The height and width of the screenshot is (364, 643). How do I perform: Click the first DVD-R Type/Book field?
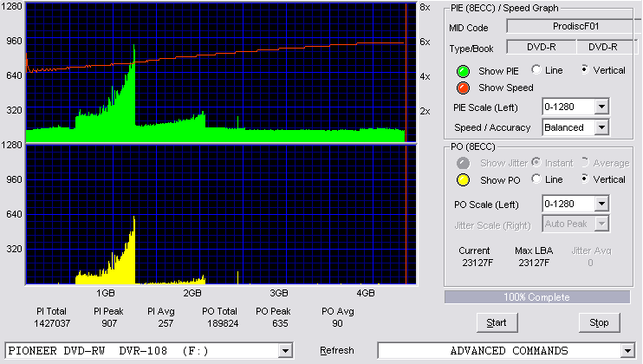coord(542,47)
